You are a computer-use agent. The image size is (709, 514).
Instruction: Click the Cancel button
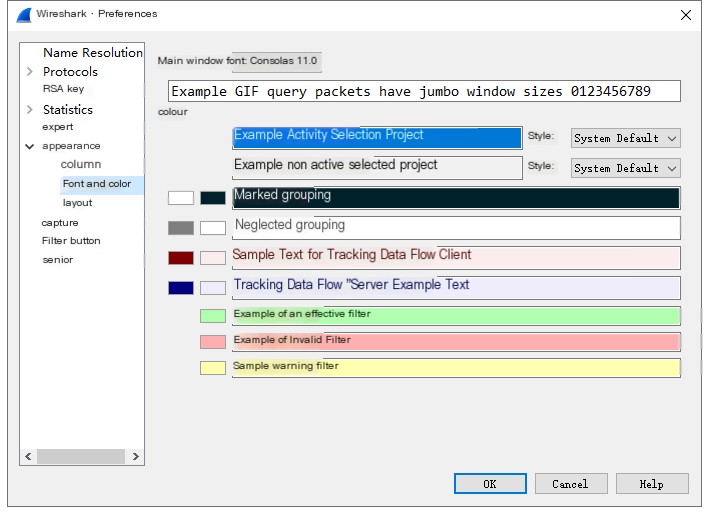click(571, 484)
